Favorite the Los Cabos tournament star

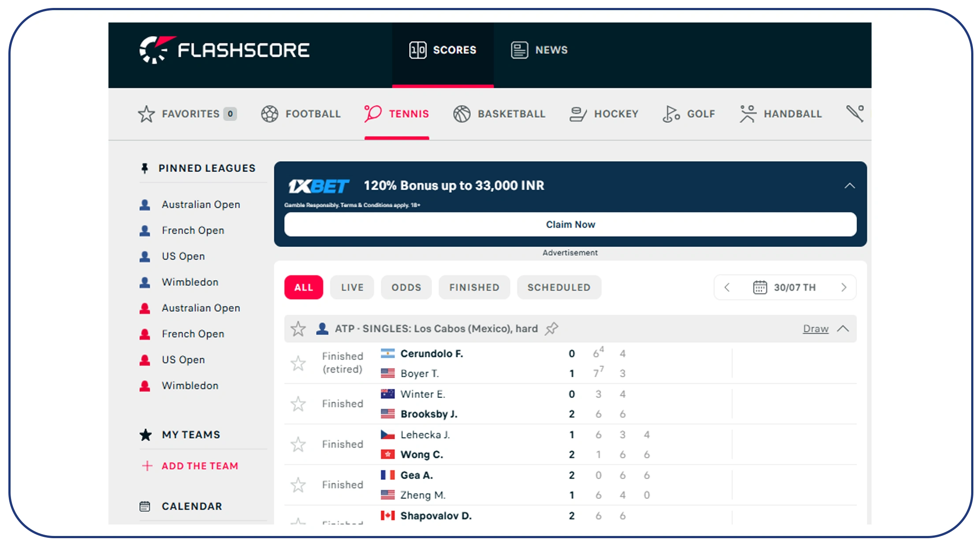pyautogui.click(x=298, y=329)
